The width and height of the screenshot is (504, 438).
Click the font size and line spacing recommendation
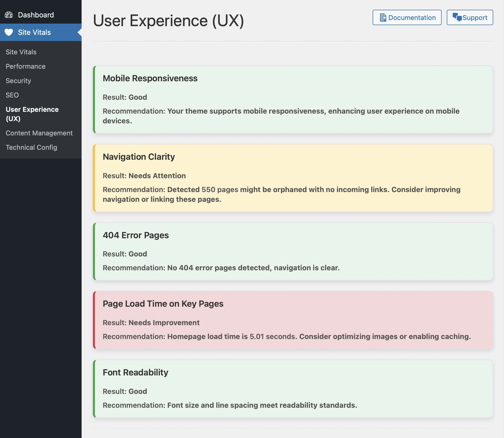coord(230,405)
